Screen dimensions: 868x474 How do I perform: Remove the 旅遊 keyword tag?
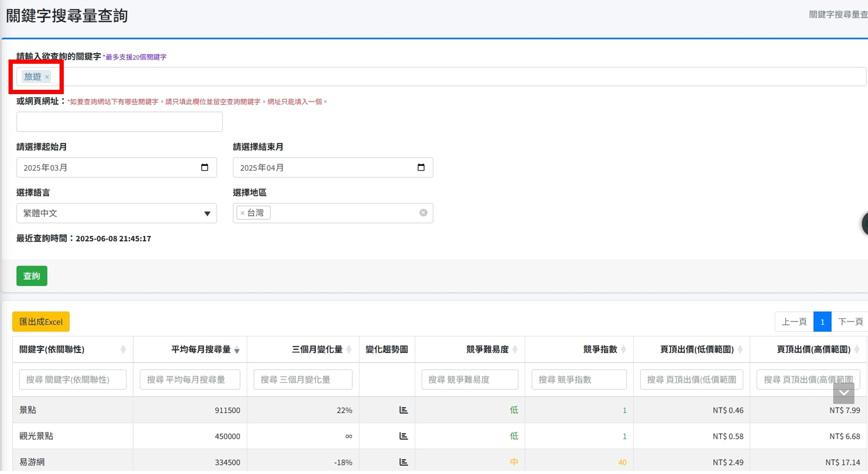coord(47,77)
